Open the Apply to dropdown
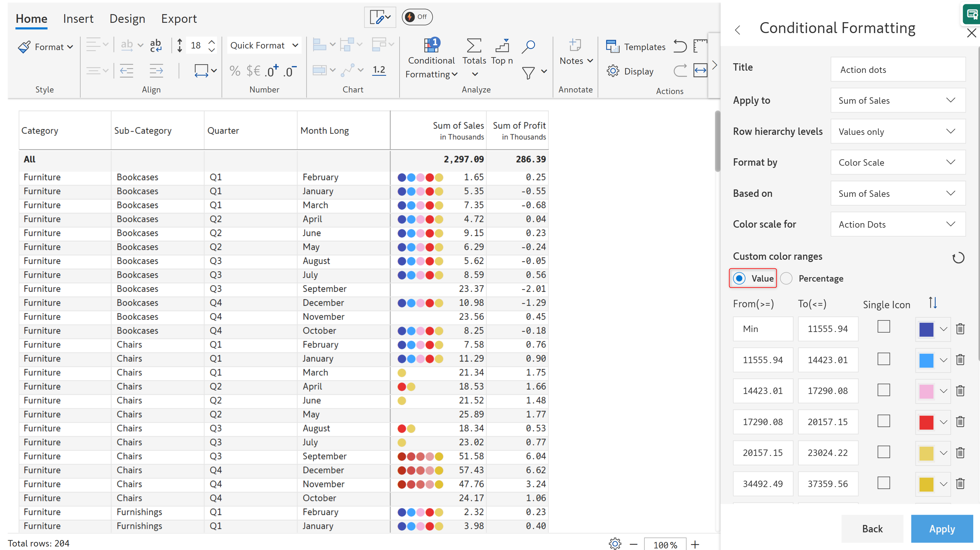The height and width of the screenshot is (550, 980). point(898,100)
